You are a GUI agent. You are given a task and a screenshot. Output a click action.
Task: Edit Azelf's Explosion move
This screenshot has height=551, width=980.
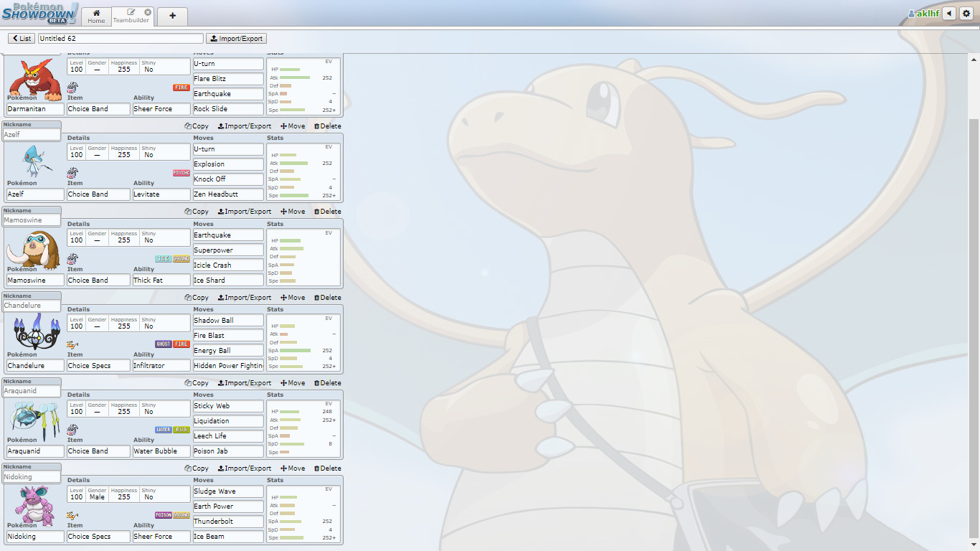tap(228, 164)
